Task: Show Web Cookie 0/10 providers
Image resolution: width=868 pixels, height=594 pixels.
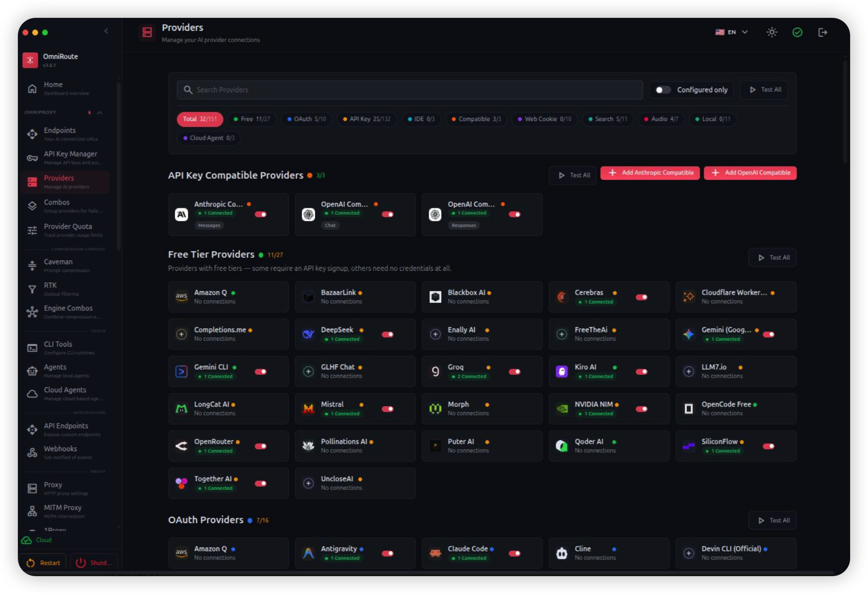Action: pyautogui.click(x=545, y=119)
